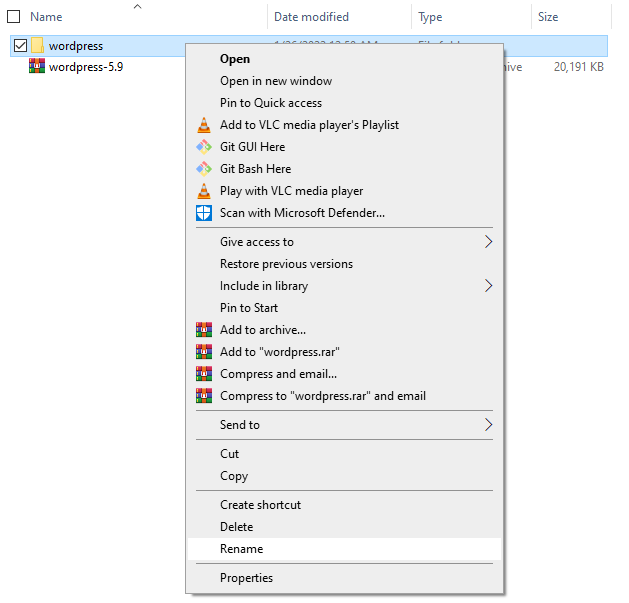Open Properties from the context menu
This screenshot has width=629, height=603.
pyautogui.click(x=344, y=578)
